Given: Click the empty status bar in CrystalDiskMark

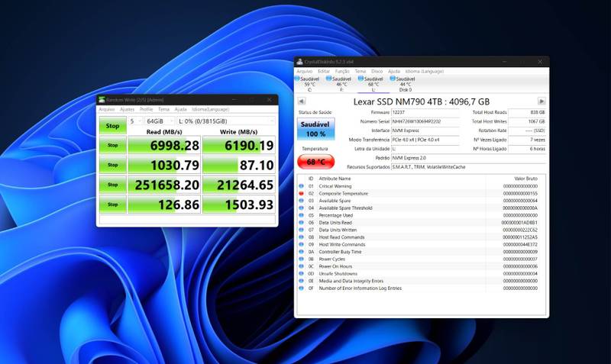Looking at the screenshot, I should coord(187,220).
